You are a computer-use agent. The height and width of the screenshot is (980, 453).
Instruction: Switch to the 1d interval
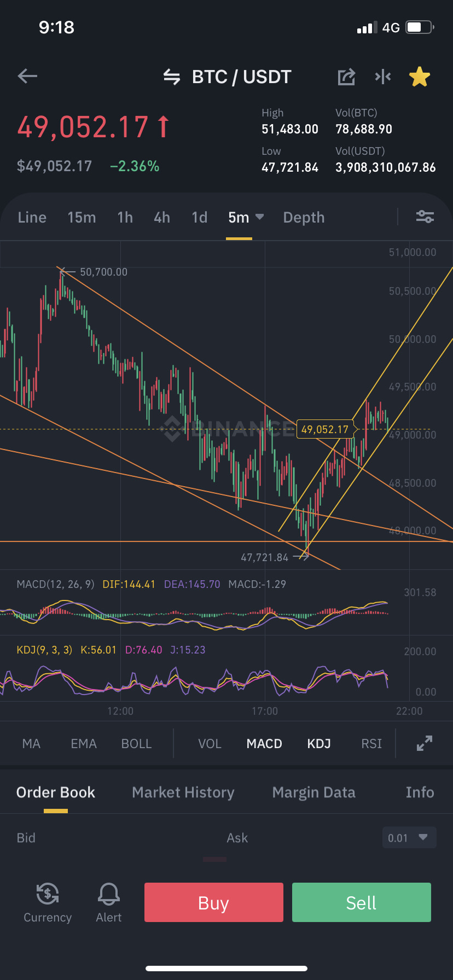coord(200,218)
